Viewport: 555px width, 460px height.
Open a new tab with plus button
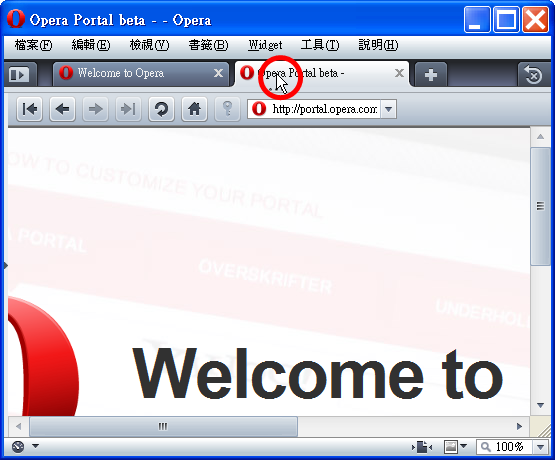click(431, 74)
